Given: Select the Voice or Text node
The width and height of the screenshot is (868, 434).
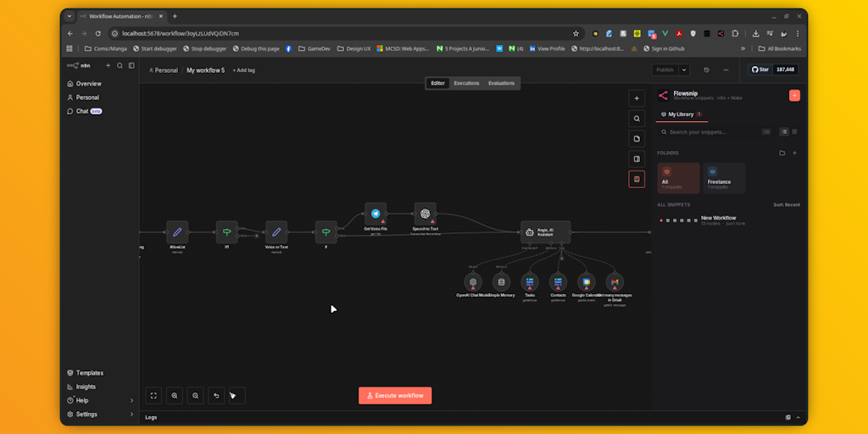Looking at the screenshot, I should tap(276, 232).
